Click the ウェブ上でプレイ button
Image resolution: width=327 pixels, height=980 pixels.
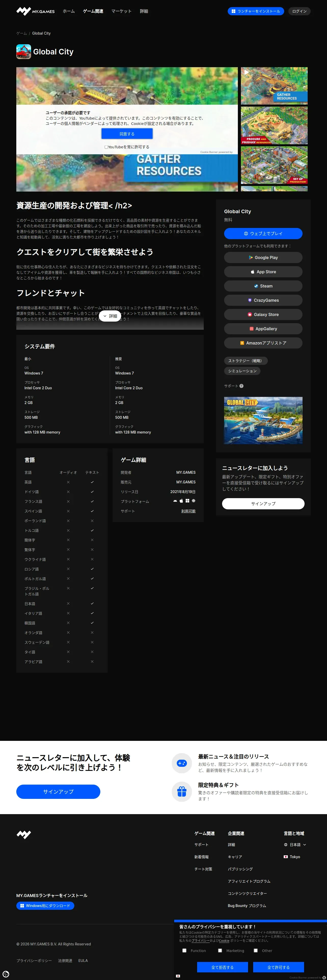click(263, 234)
